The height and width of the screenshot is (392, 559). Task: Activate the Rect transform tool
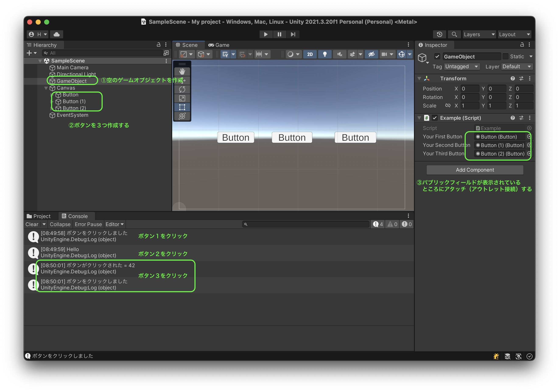coord(182,107)
